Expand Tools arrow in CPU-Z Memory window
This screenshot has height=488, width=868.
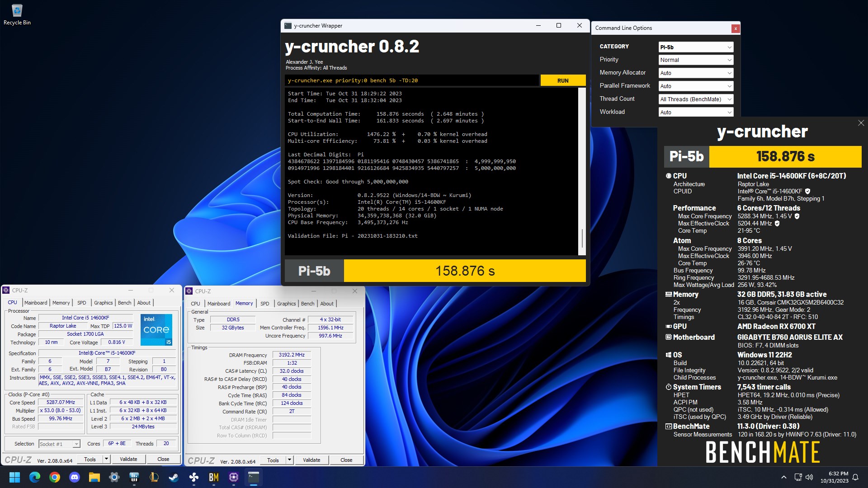(289, 460)
